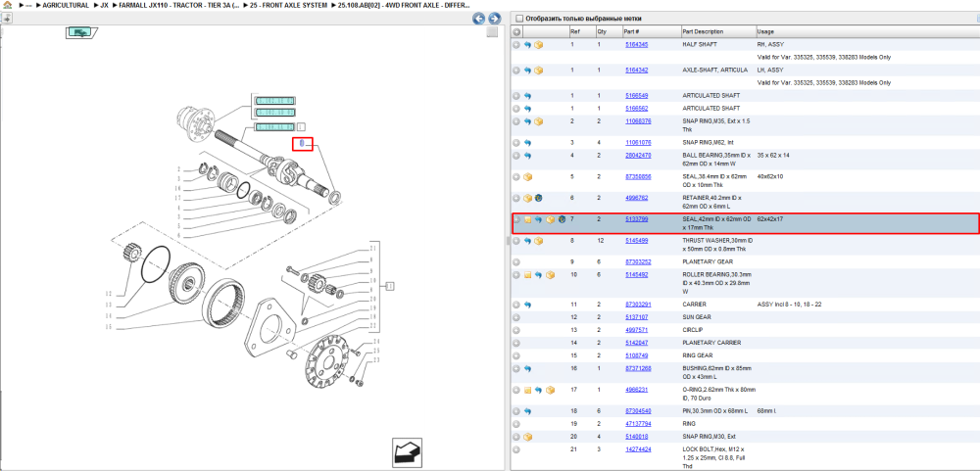Click the pin panel icon at top left
Screen dimensions: 980x471
(x=6, y=18)
